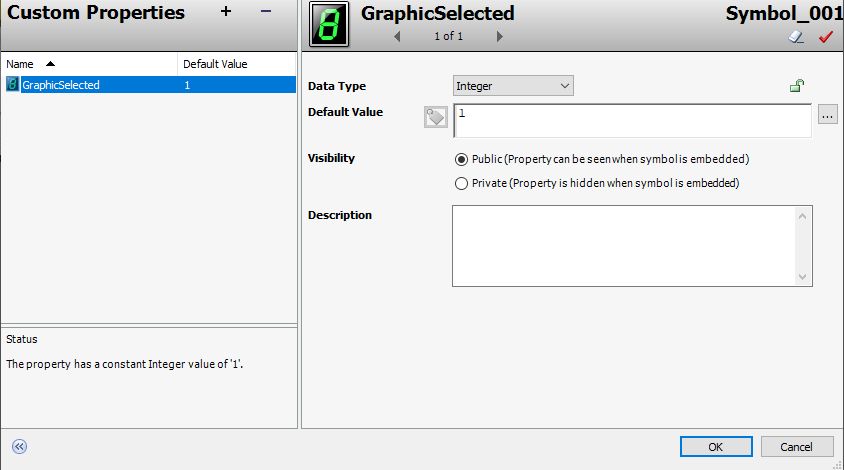Screen dimensions: 844x470
Task: Click the red checkmark validate icon
Action: click(x=826, y=37)
